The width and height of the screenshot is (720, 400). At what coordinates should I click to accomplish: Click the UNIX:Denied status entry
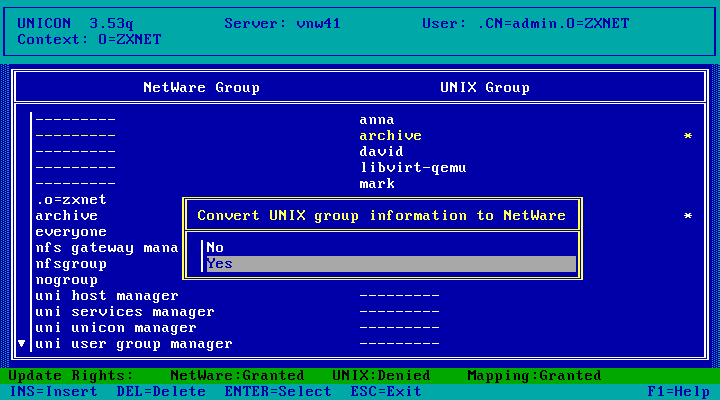[381, 376]
